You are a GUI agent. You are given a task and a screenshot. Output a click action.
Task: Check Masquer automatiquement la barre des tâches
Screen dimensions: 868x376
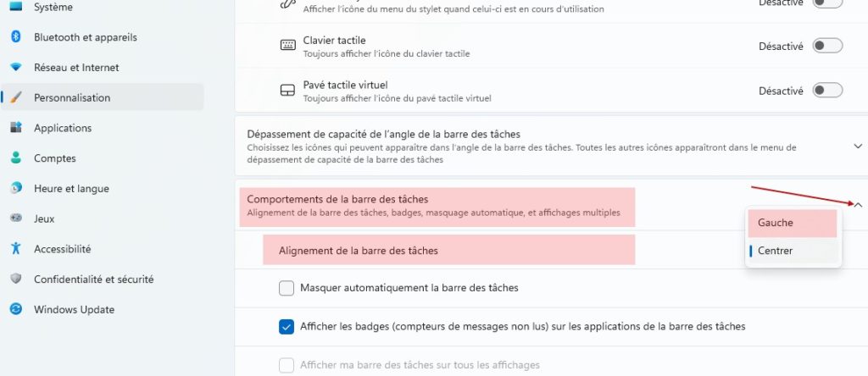point(287,288)
